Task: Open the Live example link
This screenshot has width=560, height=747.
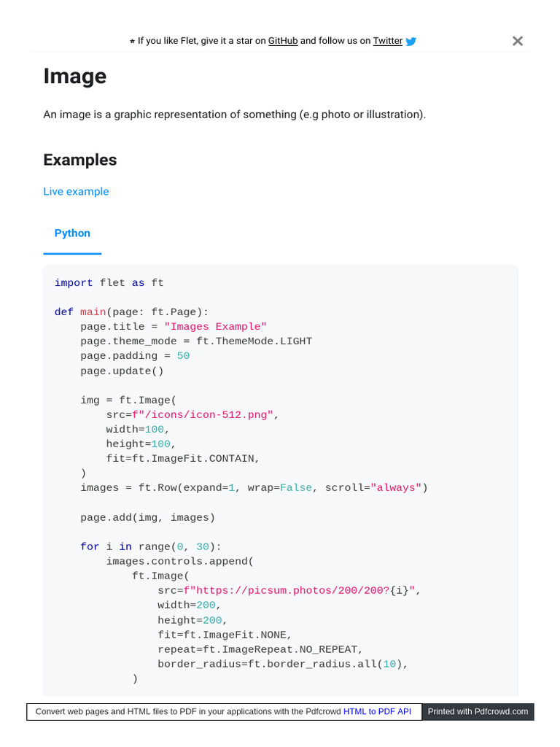Action: point(76,191)
